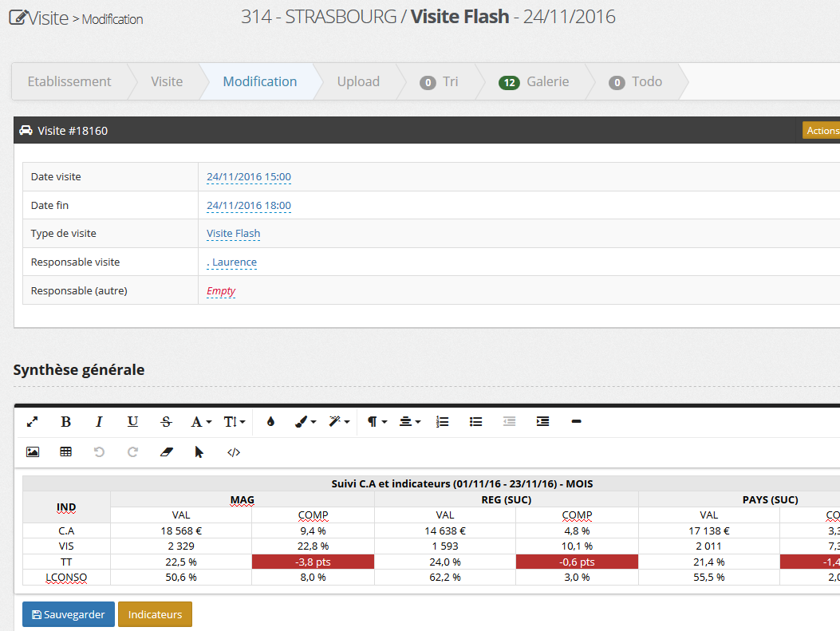840x631 pixels.
Task: Apply italic formatting in the editor
Action: click(x=100, y=422)
